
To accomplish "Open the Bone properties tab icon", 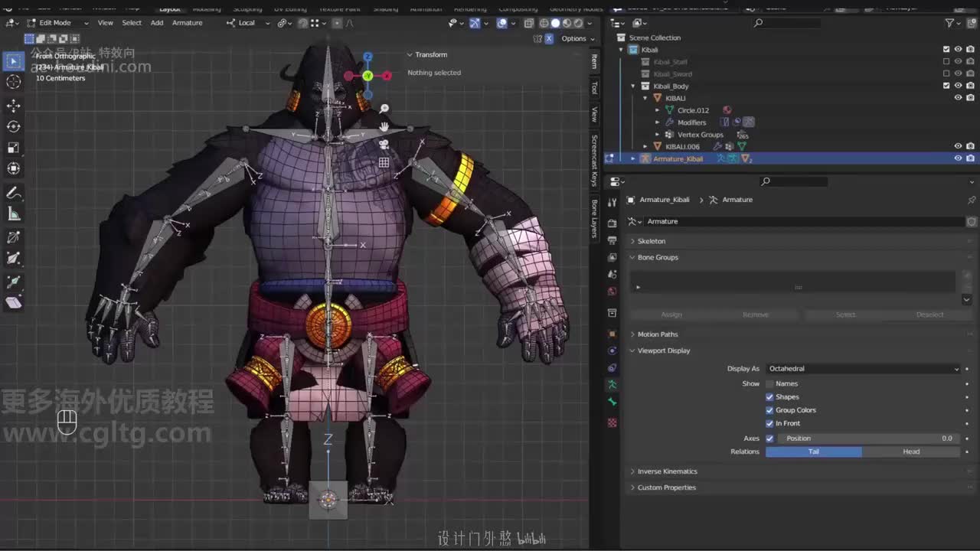I will point(612,402).
